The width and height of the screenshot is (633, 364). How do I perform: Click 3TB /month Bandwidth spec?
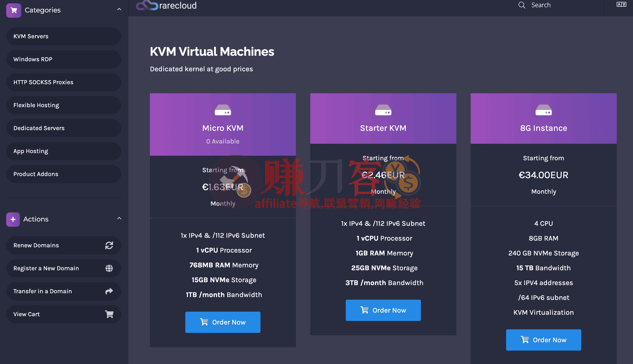coord(384,283)
